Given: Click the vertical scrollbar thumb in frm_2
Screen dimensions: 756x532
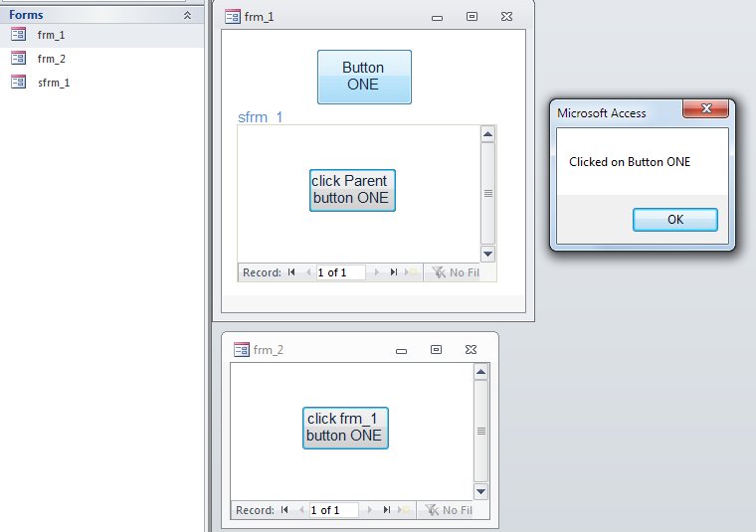Looking at the screenshot, I should coord(481,431).
